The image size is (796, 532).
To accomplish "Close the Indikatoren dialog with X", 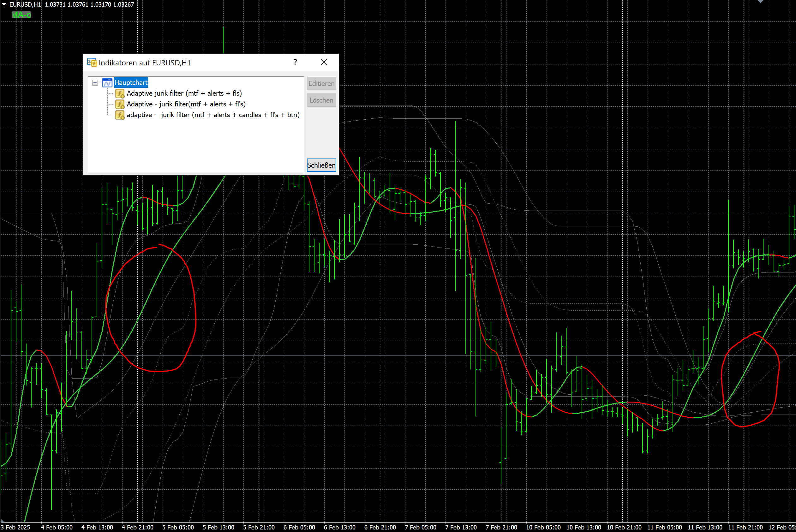I will click(x=324, y=63).
